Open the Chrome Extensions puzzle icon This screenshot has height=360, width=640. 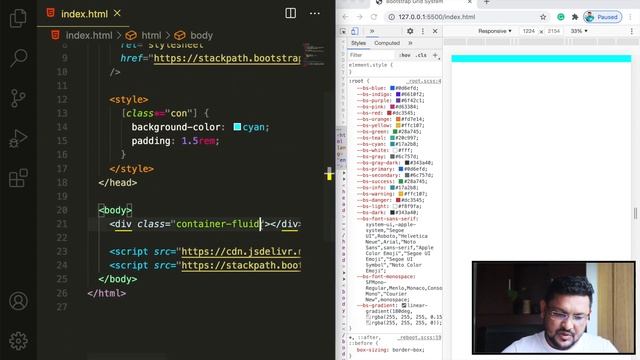coord(575,17)
